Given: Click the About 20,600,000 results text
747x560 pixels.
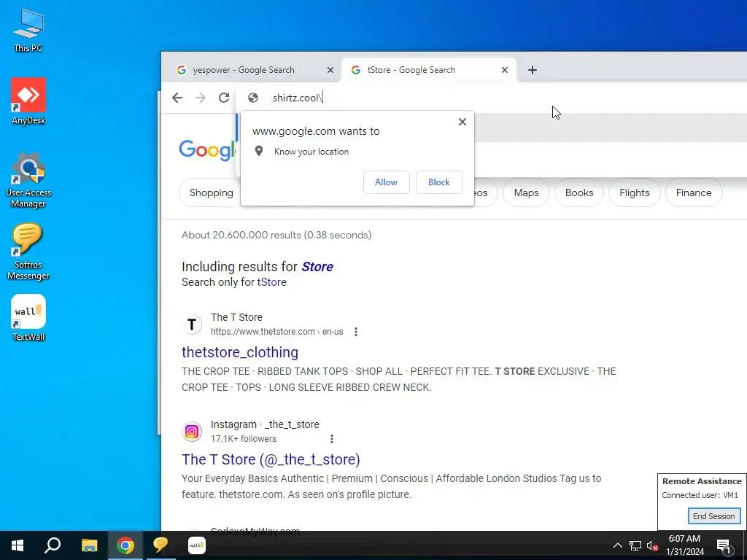Looking at the screenshot, I should (x=276, y=236).
